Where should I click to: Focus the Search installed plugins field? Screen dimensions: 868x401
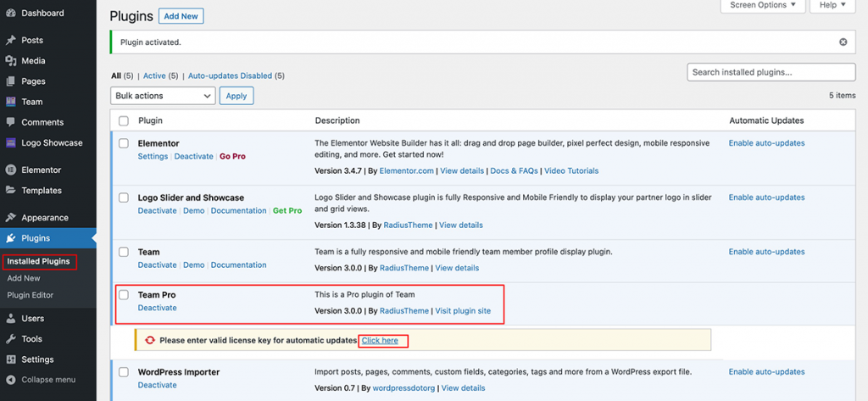(x=771, y=72)
